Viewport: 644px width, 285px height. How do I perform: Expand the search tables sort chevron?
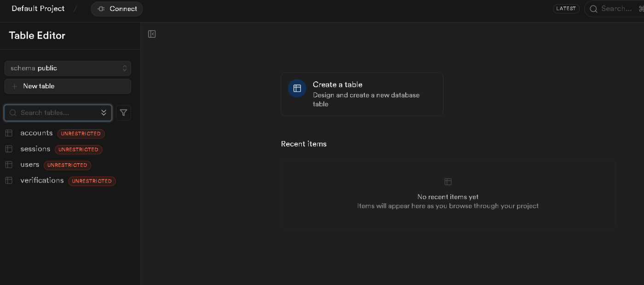[104, 113]
